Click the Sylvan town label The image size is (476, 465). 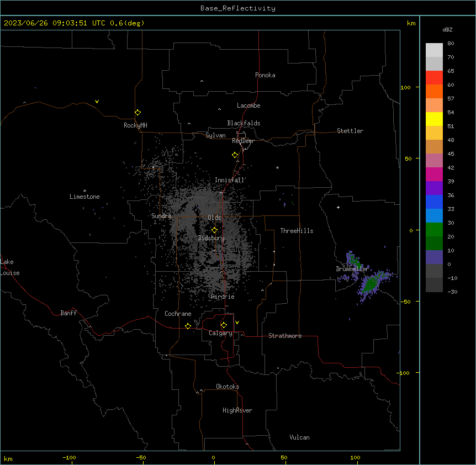point(215,135)
